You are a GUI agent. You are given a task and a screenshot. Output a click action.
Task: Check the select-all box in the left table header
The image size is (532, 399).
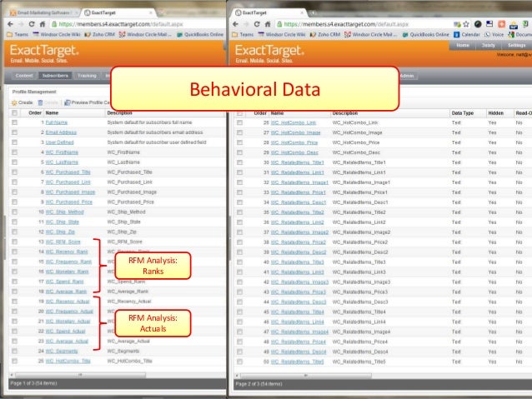[x=14, y=113]
